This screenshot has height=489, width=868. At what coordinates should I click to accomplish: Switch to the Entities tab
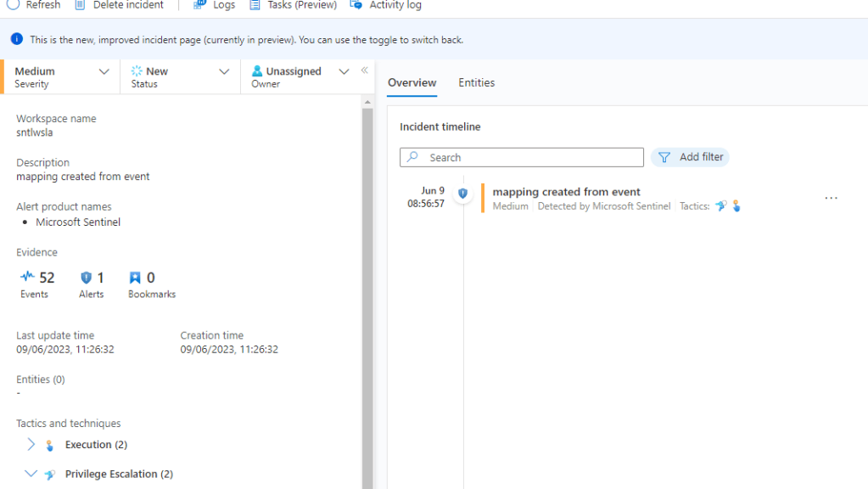[476, 82]
